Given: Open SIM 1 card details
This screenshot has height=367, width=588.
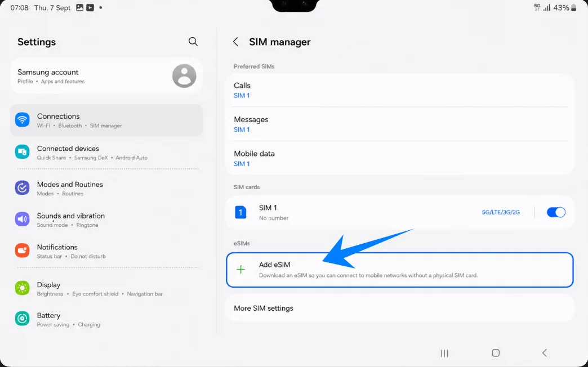Looking at the screenshot, I should 400,212.
